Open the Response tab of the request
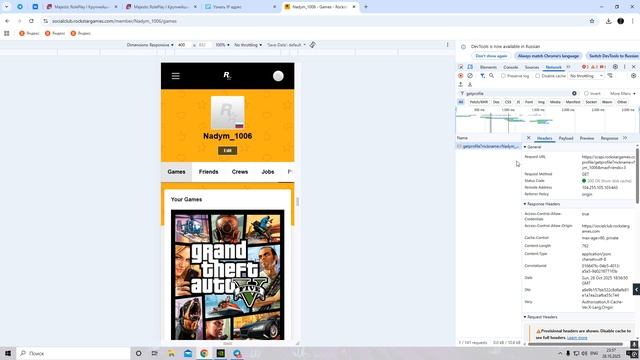This screenshot has width=640, height=360. [609, 138]
